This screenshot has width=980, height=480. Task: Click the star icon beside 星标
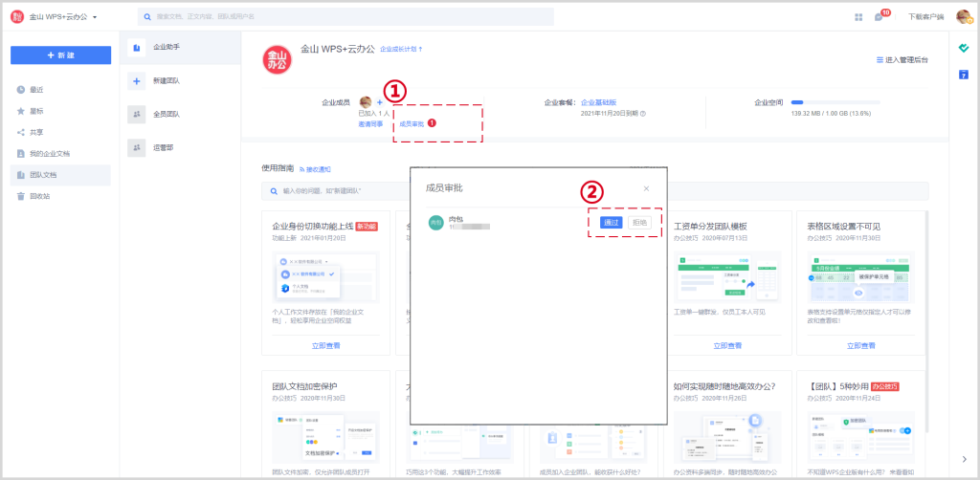tap(21, 111)
